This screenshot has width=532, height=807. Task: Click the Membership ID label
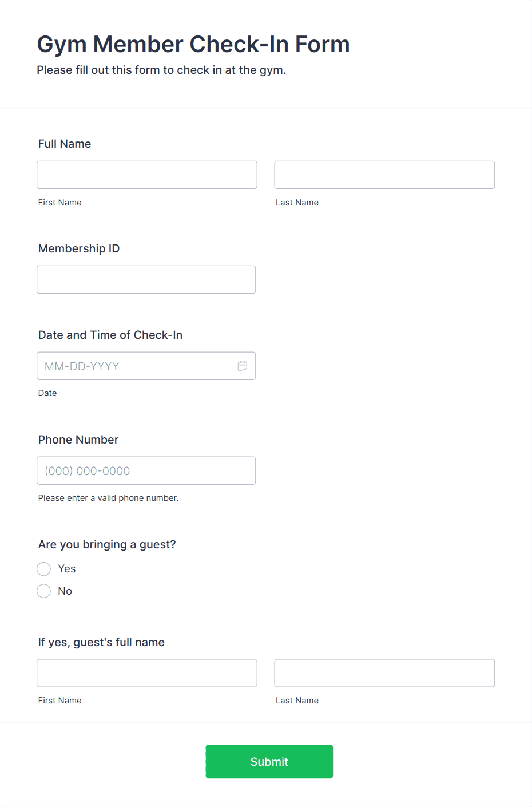point(79,248)
